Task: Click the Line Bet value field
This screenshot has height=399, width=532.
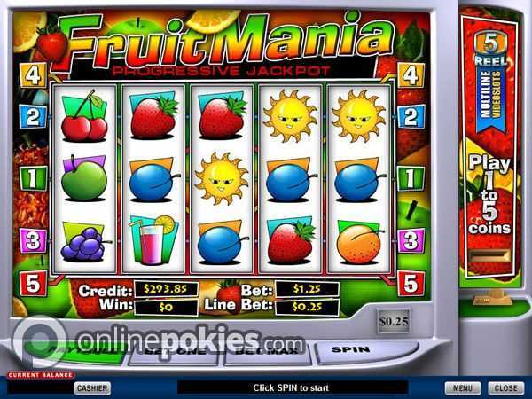Action: 307,307
